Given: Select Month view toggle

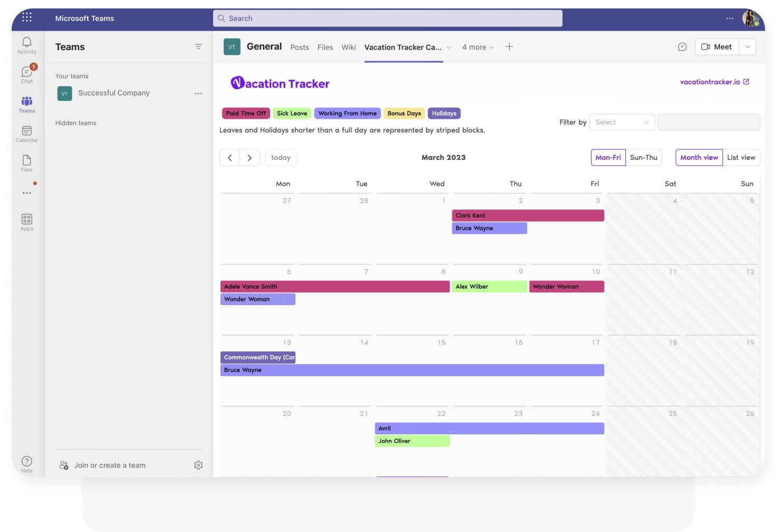Looking at the screenshot, I should (x=699, y=157).
